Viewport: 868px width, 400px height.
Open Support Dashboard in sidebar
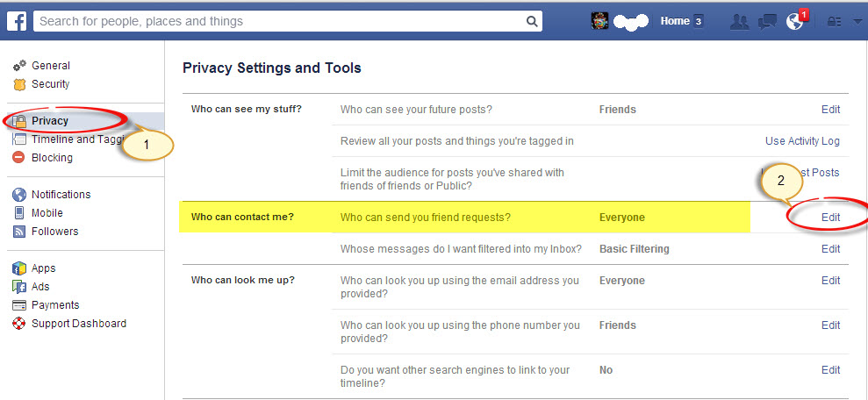coord(78,324)
